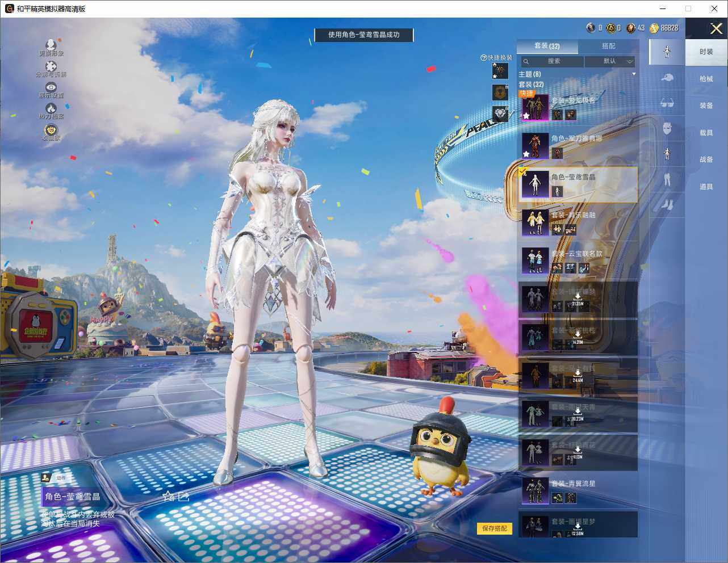The width and height of the screenshot is (728, 563).
Task: Select the first quick-swap outfit slot
Action: [500, 71]
